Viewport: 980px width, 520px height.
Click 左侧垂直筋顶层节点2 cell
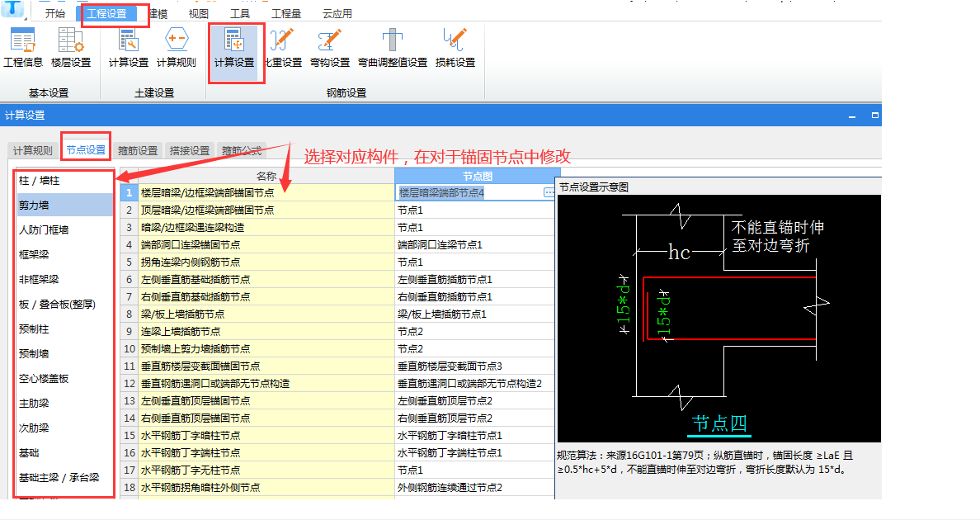pyautogui.click(x=474, y=400)
